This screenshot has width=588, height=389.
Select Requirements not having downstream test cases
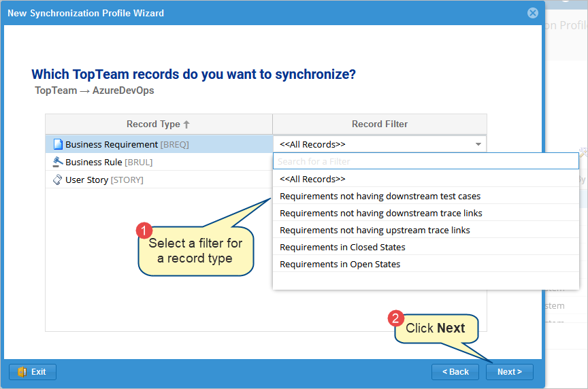(380, 196)
